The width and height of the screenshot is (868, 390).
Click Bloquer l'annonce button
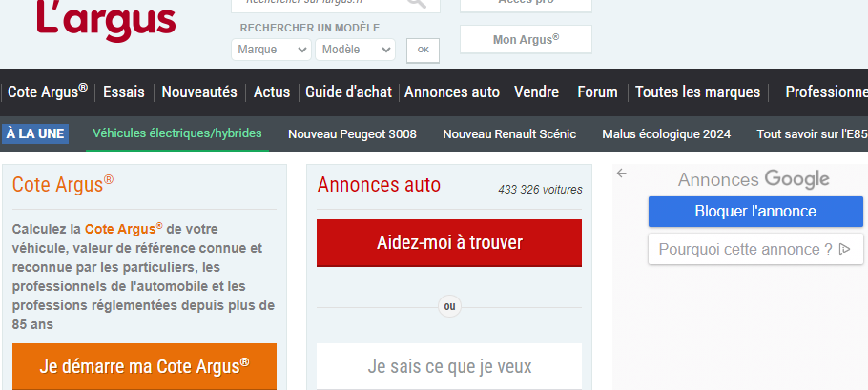755,212
